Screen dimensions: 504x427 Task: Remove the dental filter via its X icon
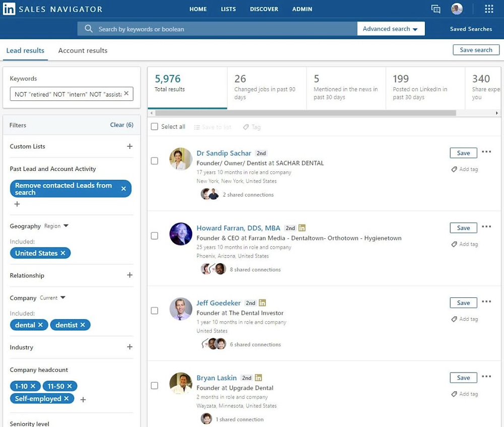(x=40, y=325)
